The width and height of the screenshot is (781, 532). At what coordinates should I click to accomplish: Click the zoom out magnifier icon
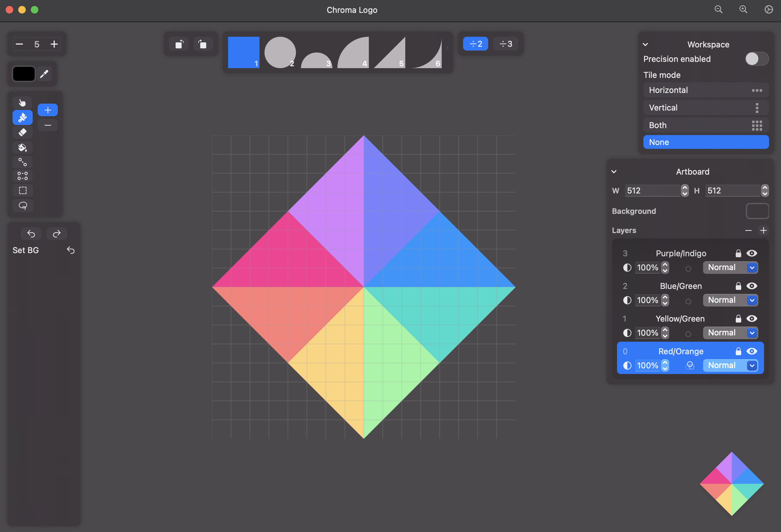click(x=718, y=9)
